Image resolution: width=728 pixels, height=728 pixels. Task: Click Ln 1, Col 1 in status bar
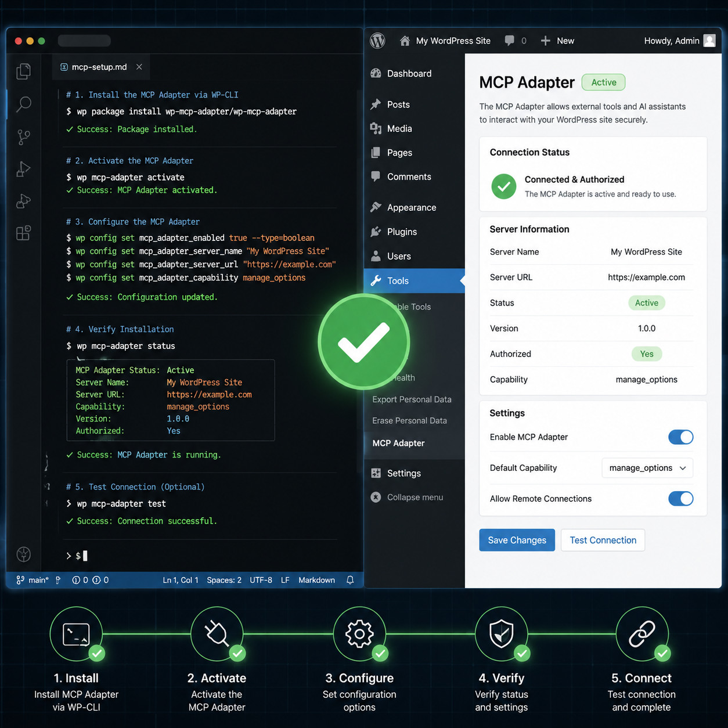pyautogui.click(x=181, y=580)
